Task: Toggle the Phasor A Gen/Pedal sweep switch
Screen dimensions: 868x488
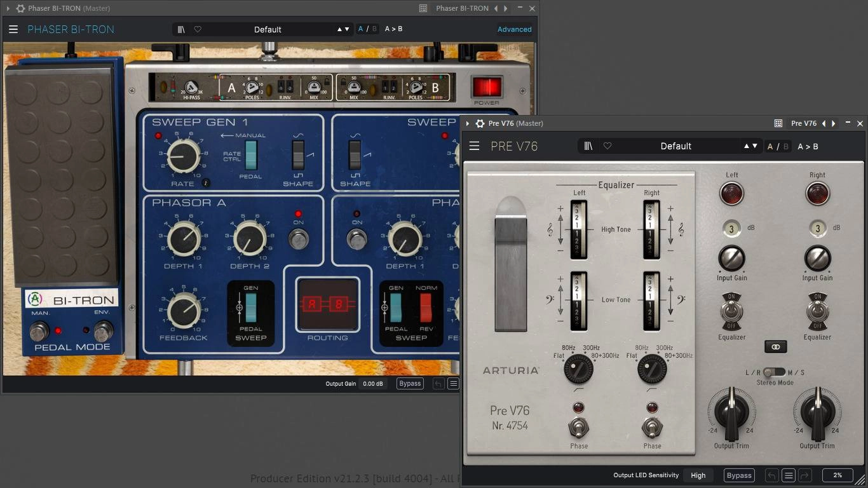Action: pyautogui.click(x=251, y=308)
